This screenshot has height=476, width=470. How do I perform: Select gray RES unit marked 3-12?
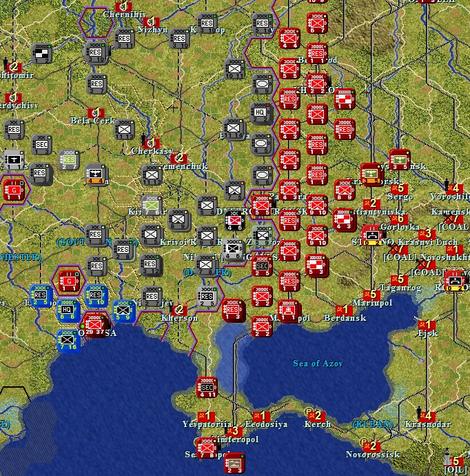tap(150, 265)
